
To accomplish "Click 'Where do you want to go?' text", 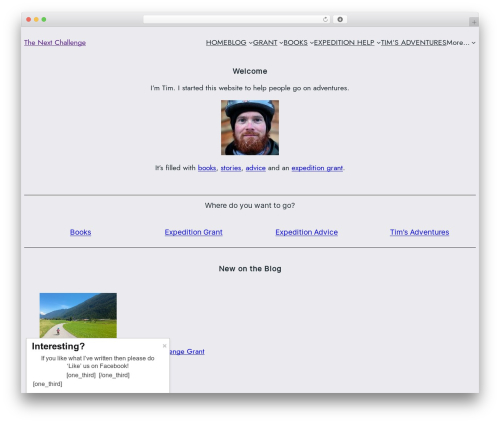I will [x=250, y=205].
